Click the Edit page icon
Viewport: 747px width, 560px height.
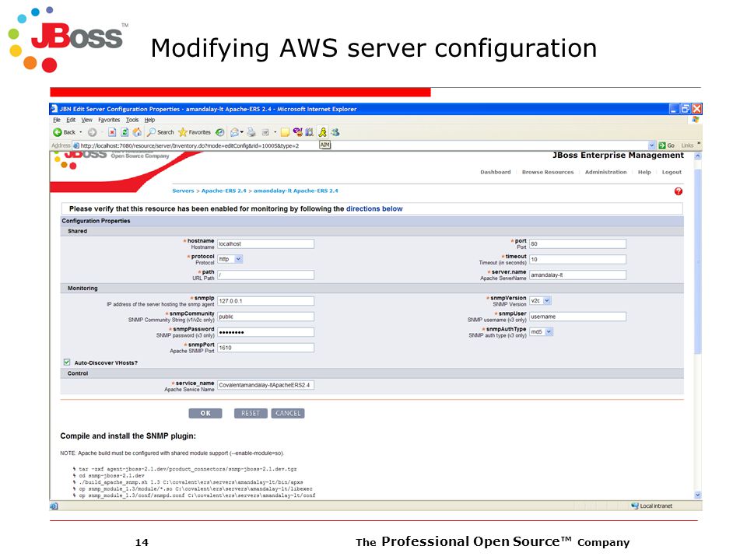265,132
